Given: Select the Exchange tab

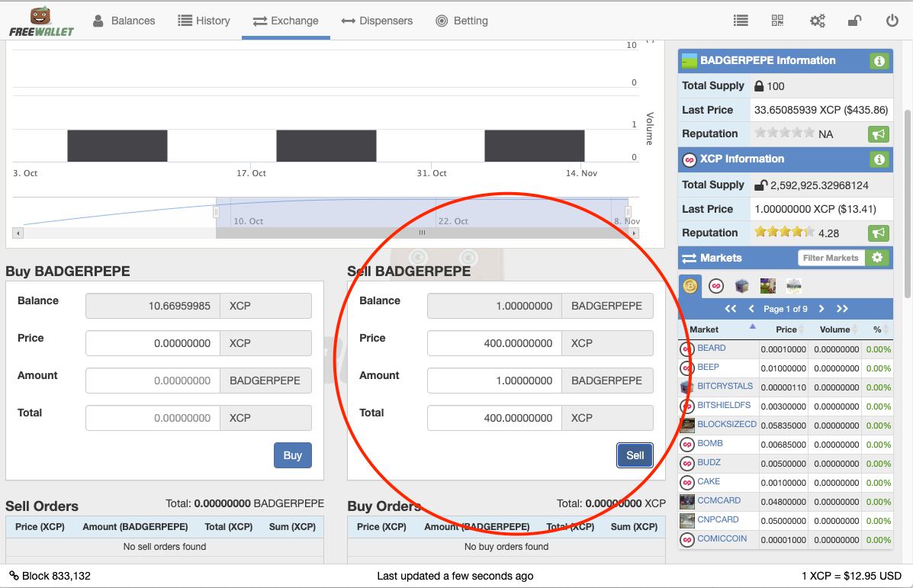Looking at the screenshot, I should (x=286, y=21).
